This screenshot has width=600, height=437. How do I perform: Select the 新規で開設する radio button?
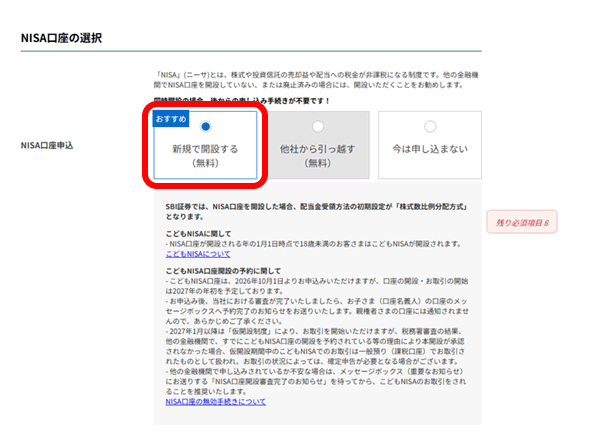pos(205,126)
